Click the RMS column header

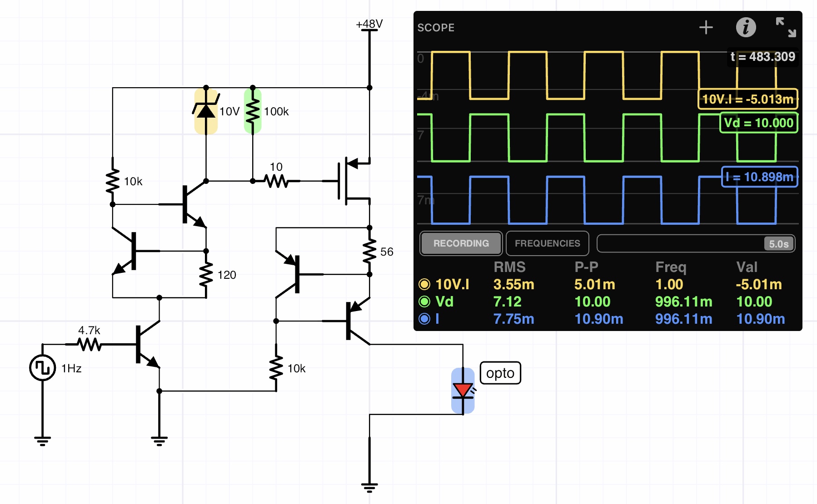(509, 267)
